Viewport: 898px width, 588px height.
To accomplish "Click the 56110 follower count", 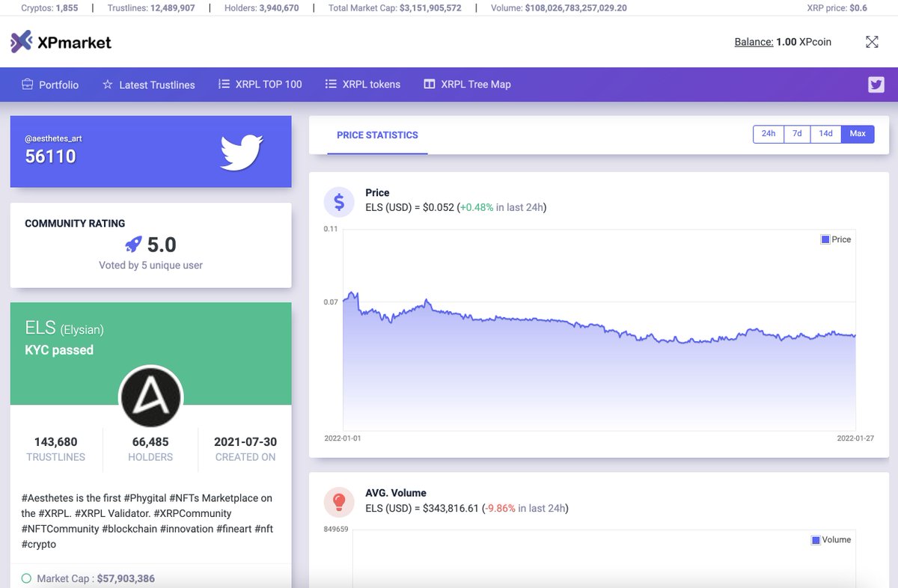I will click(x=51, y=156).
